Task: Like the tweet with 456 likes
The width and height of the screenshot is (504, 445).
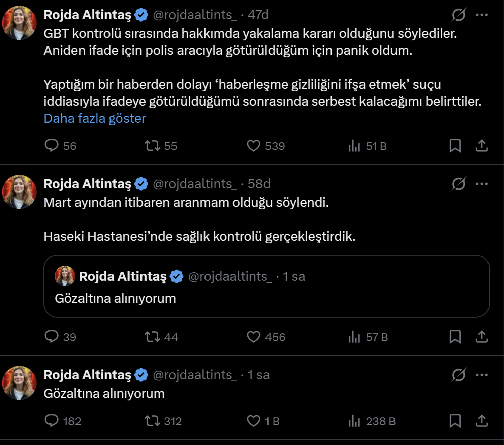Action: tap(253, 337)
